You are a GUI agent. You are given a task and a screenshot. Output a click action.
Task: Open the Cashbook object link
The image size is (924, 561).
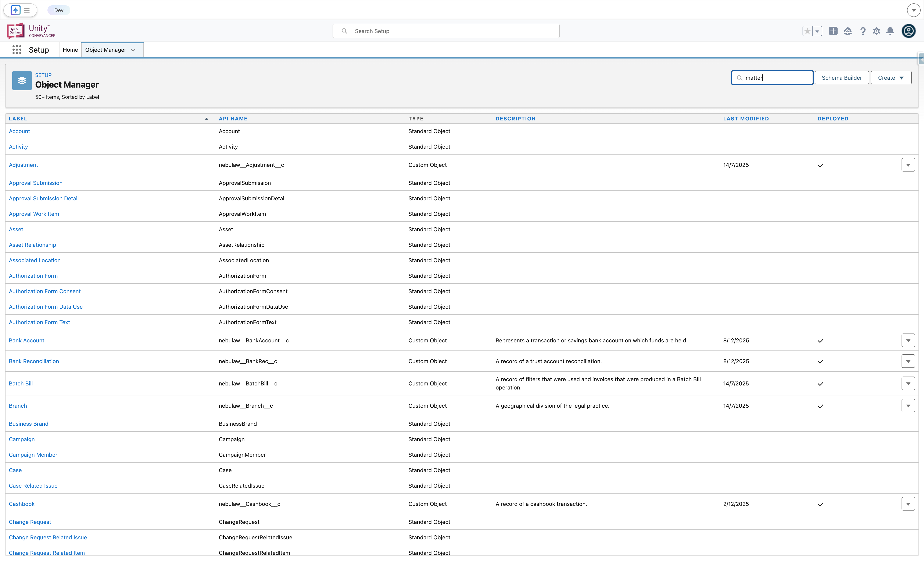click(22, 504)
